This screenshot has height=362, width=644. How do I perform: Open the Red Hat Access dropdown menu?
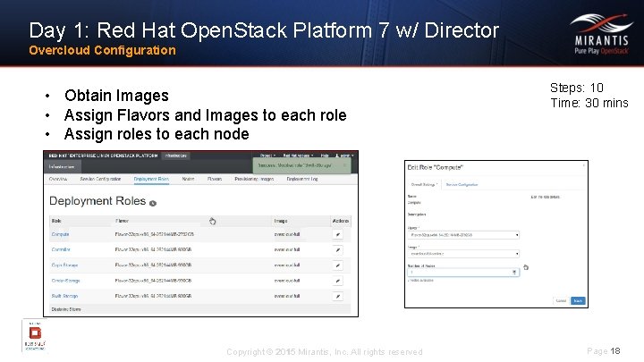click(298, 156)
